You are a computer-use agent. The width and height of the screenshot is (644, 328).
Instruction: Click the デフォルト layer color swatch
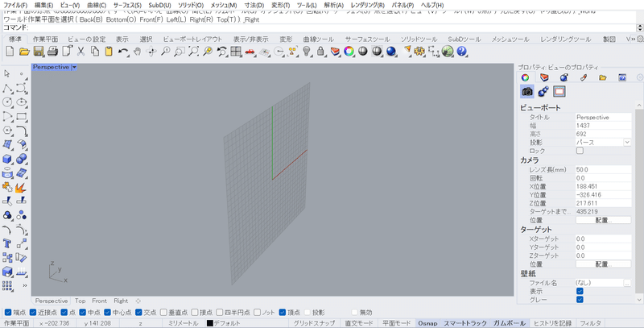[x=210, y=323]
